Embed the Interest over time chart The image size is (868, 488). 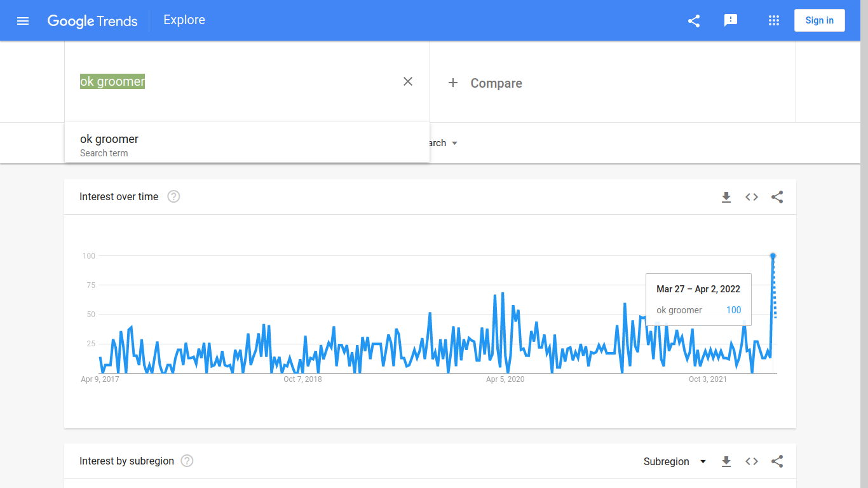pyautogui.click(x=752, y=197)
